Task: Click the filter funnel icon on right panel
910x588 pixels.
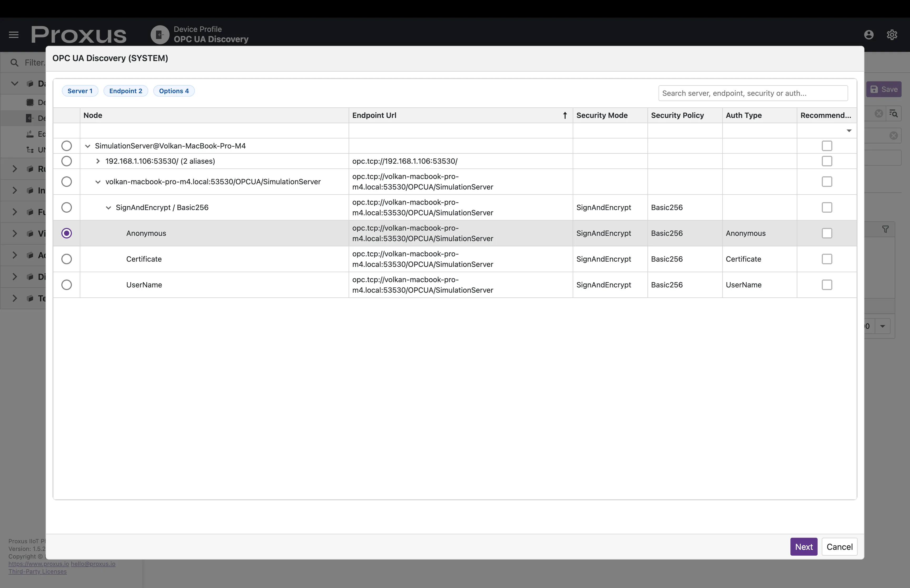Action: coord(885,229)
